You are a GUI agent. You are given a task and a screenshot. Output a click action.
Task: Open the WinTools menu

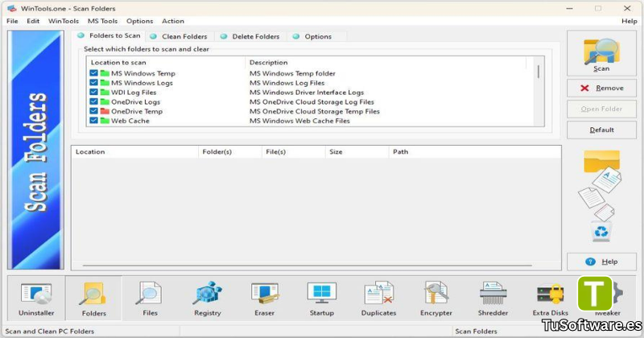pos(64,21)
